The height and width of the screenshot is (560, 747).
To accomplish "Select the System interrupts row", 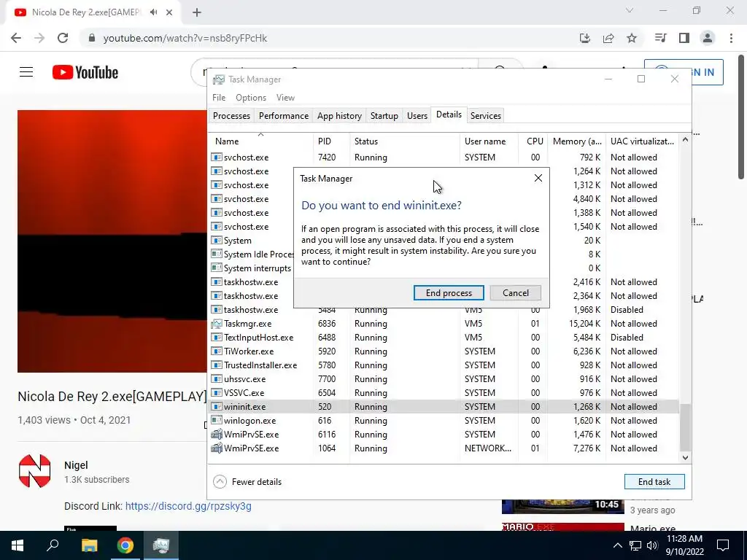I will pyautogui.click(x=444, y=268).
